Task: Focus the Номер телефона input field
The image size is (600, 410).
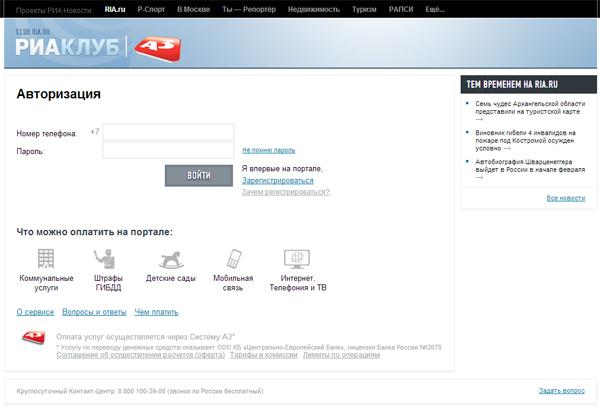Action: (168, 132)
